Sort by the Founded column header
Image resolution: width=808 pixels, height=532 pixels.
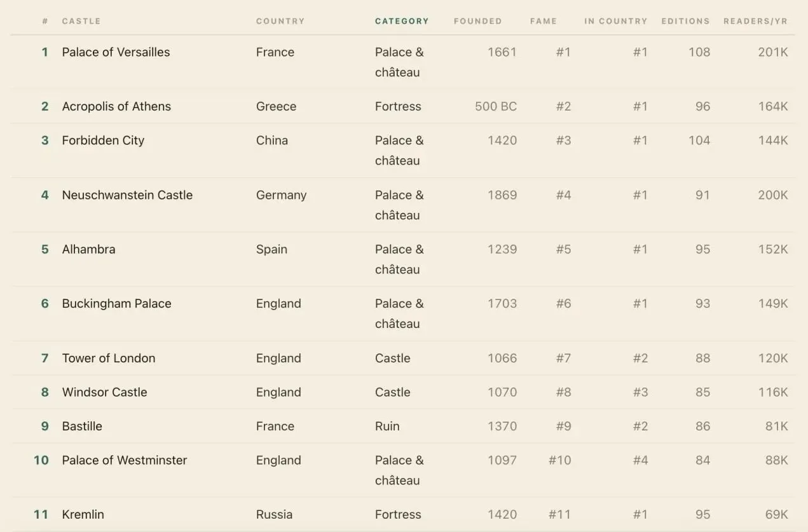[477, 21]
